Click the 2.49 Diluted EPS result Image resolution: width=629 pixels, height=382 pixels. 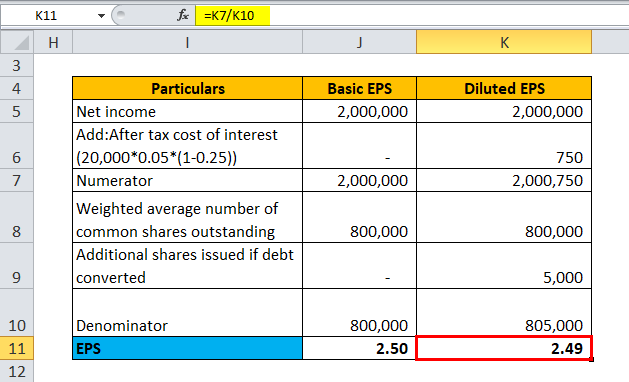pos(504,348)
